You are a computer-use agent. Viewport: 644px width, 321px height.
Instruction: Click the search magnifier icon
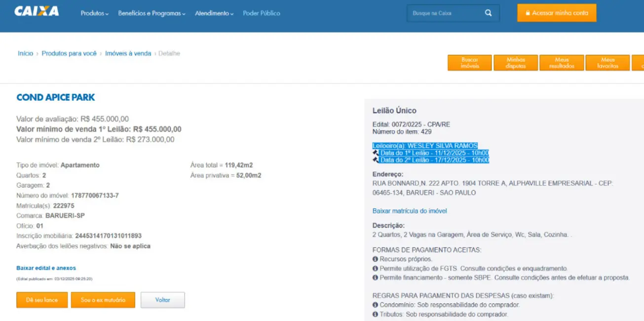pos(488,13)
